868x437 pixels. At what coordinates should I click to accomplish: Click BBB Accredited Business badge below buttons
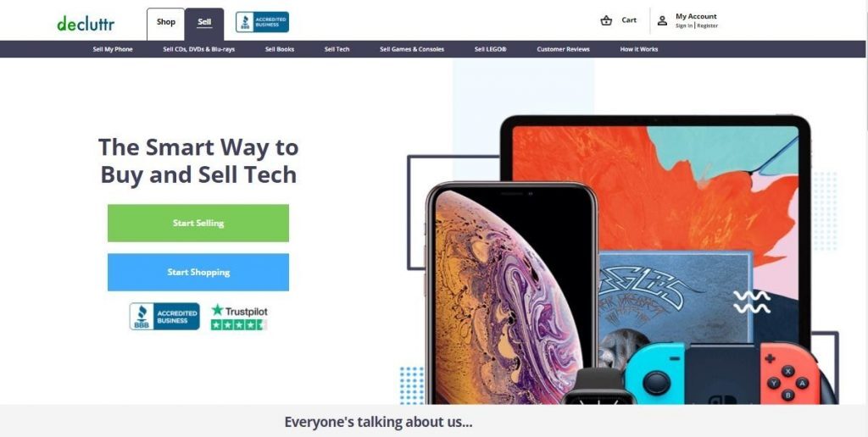tap(164, 317)
